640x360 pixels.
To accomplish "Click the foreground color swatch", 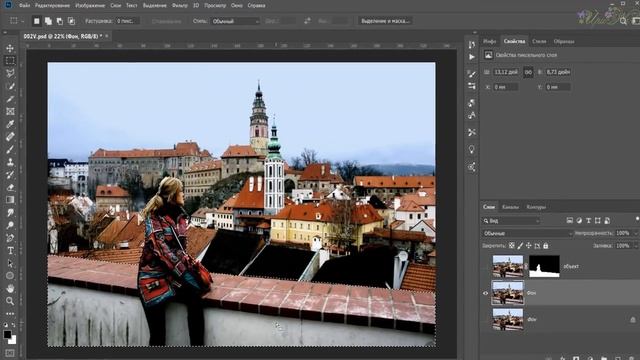I will click(x=7, y=335).
